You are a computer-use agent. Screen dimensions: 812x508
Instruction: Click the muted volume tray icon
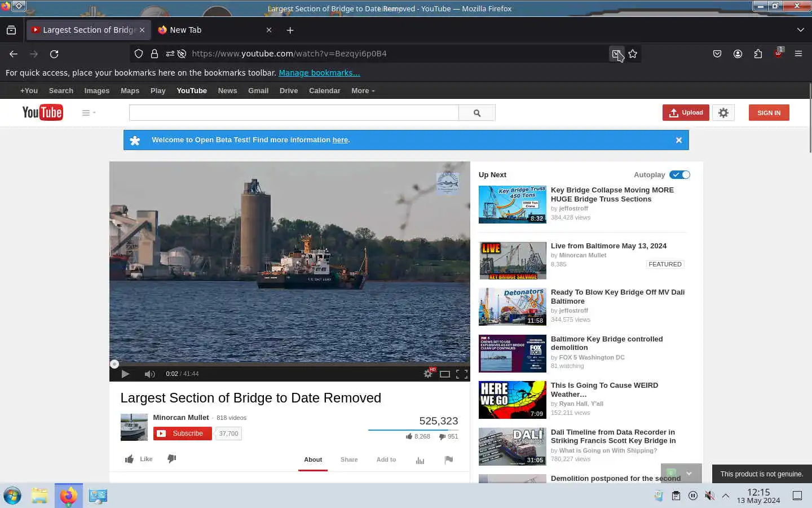pos(710,496)
